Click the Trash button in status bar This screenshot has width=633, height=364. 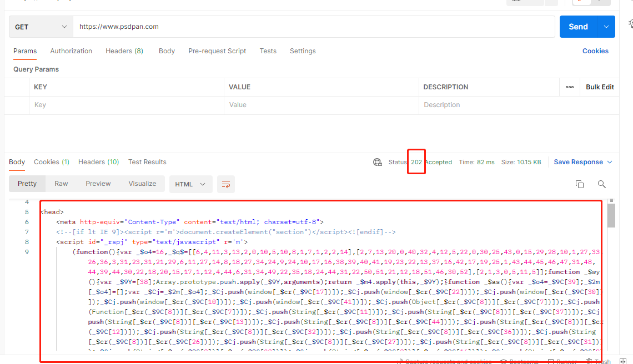(x=599, y=361)
